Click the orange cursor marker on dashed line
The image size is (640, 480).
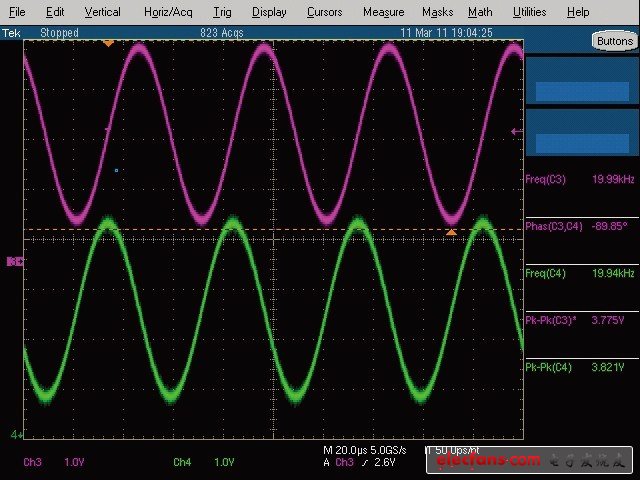click(x=451, y=232)
